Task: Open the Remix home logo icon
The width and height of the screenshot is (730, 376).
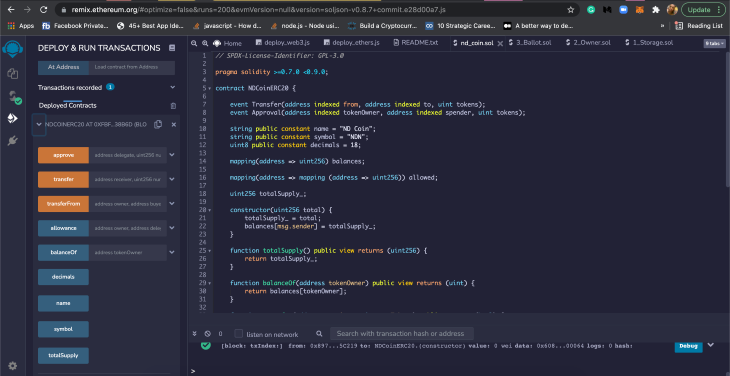Action: tap(13, 48)
